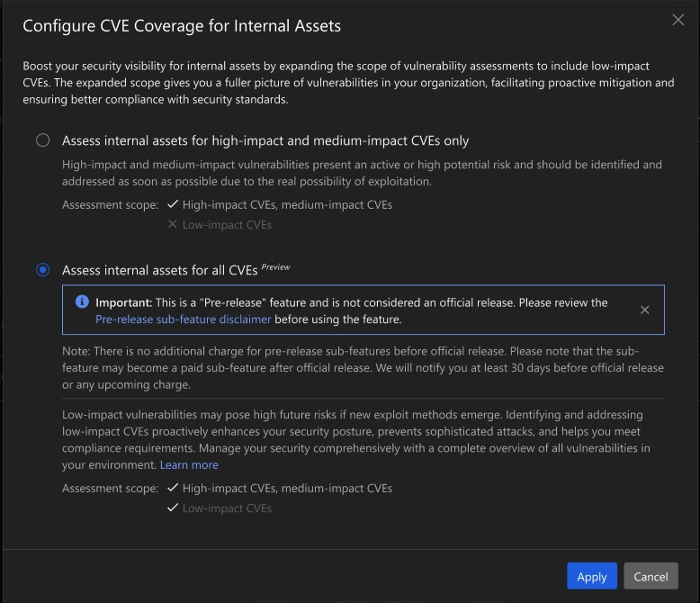Screen dimensions: 700x603
Task: Click checkmark beside all-CVEs option's High-impact scope
Action: (x=173, y=489)
